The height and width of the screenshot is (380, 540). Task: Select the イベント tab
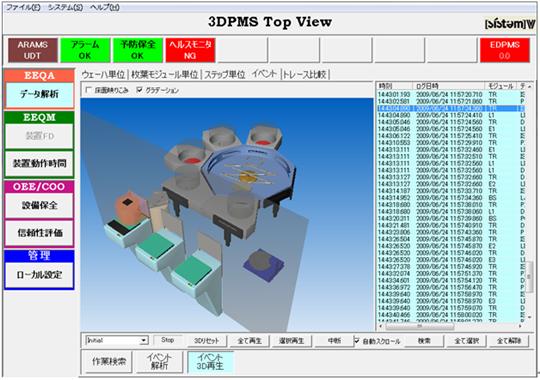click(x=264, y=74)
